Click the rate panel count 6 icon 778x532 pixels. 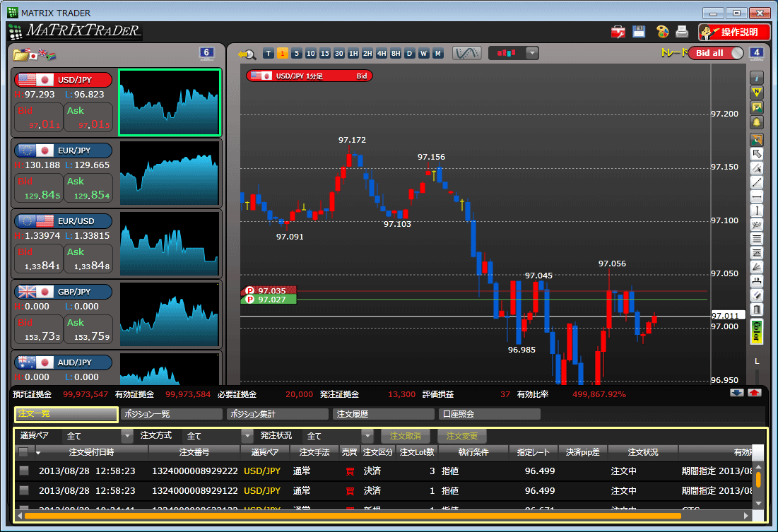(x=206, y=53)
